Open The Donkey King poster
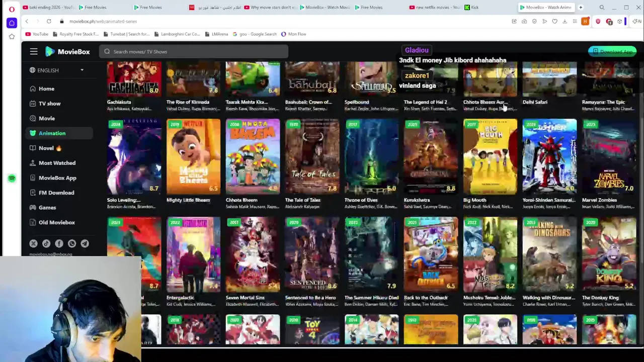The height and width of the screenshot is (362, 644). [x=609, y=255]
